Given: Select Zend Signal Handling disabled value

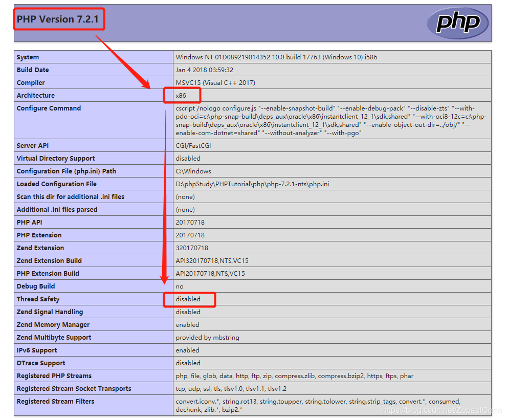Looking at the screenshot, I should coord(188,312).
